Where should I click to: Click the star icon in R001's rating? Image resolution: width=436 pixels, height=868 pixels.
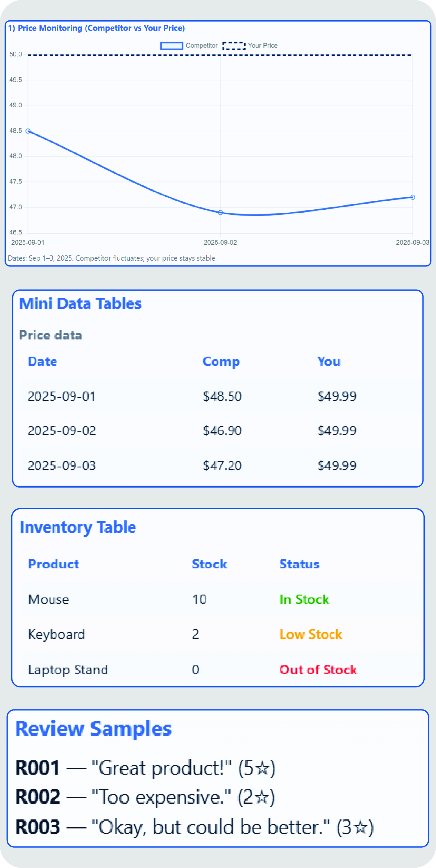262,769
